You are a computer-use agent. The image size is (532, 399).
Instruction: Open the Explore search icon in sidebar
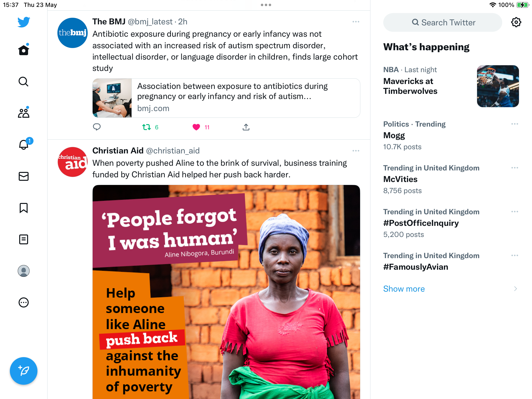click(x=24, y=82)
